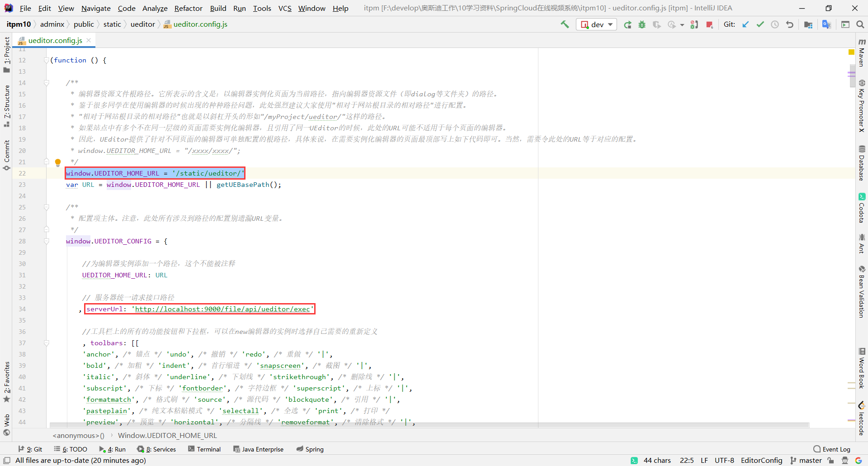
Task: Open the Codota side panel
Action: pyautogui.click(x=862, y=208)
